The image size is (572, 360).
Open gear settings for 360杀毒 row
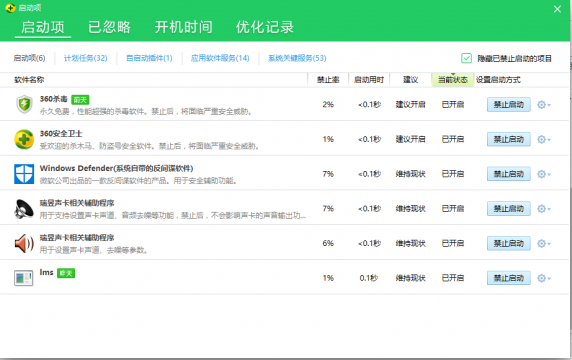pyautogui.click(x=544, y=105)
